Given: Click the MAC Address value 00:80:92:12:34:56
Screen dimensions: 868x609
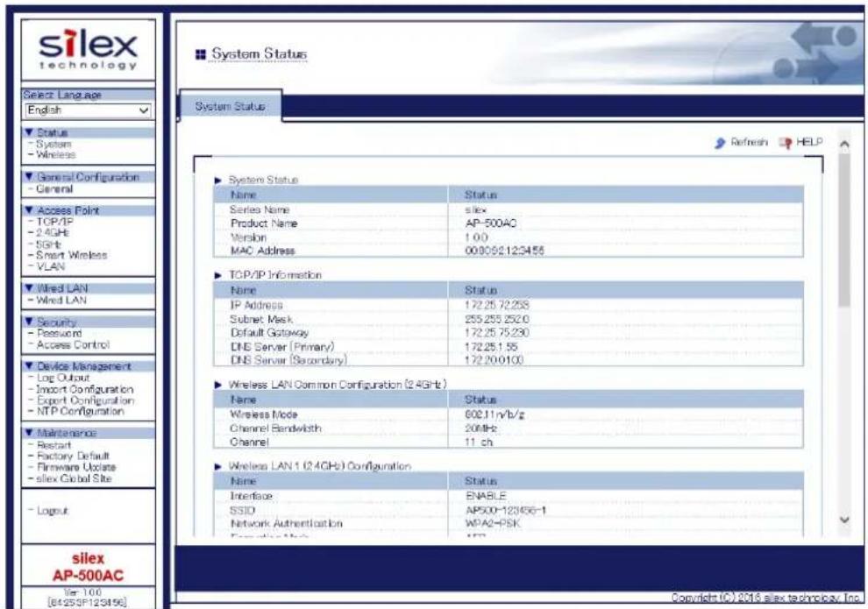Looking at the screenshot, I should click(x=504, y=251).
